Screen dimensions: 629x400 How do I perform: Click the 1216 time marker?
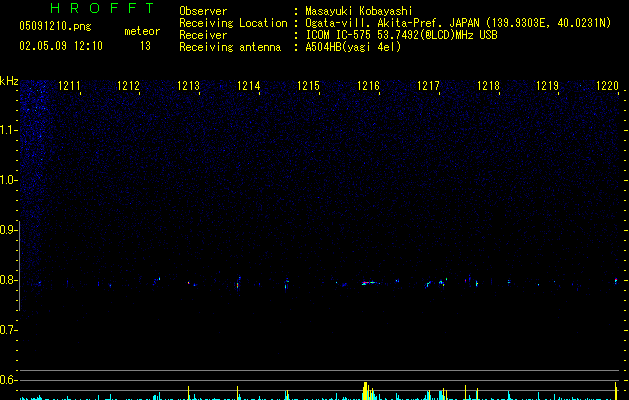[x=368, y=86]
